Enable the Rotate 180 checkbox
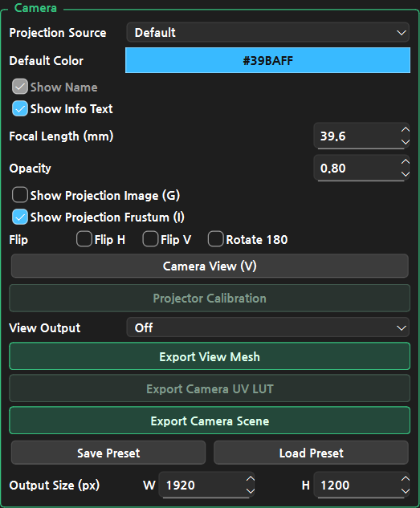The image size is (420, 508). [215, 239]
